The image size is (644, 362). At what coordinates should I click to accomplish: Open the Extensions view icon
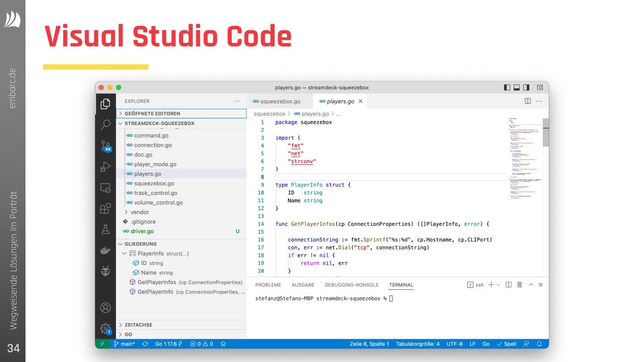click(106, 209)
